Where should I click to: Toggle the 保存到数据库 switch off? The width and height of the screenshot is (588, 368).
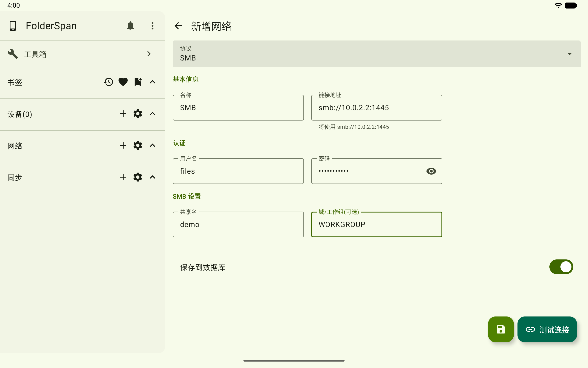point(561,267)
